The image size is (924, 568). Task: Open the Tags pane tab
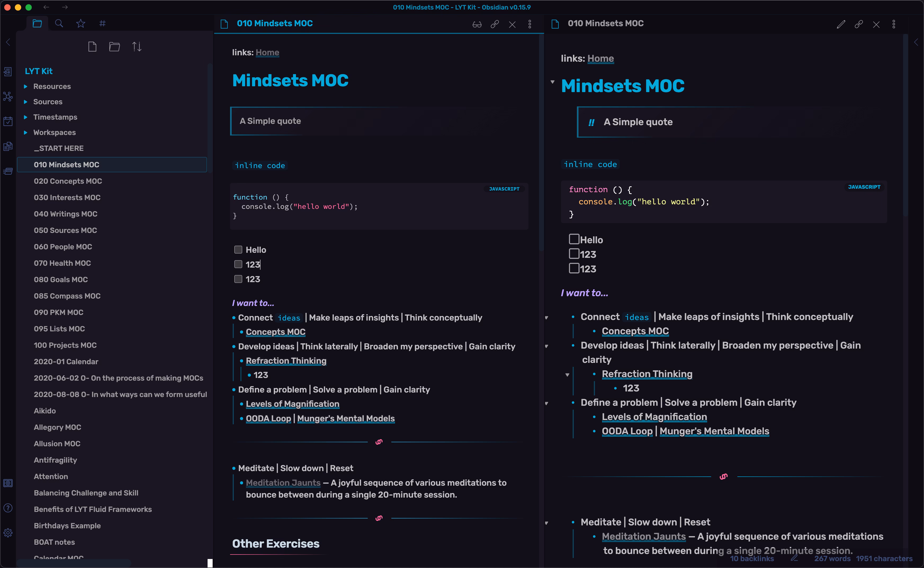click(x=102, y=23)
